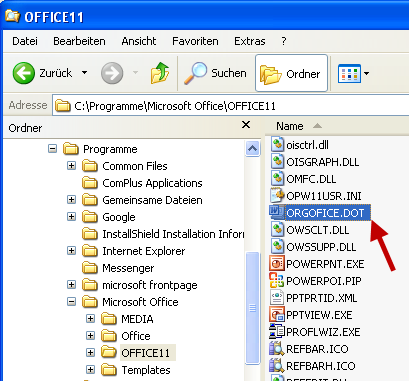Expand the Internet Explorer node

pyautogui.click(x=71, y=251)
